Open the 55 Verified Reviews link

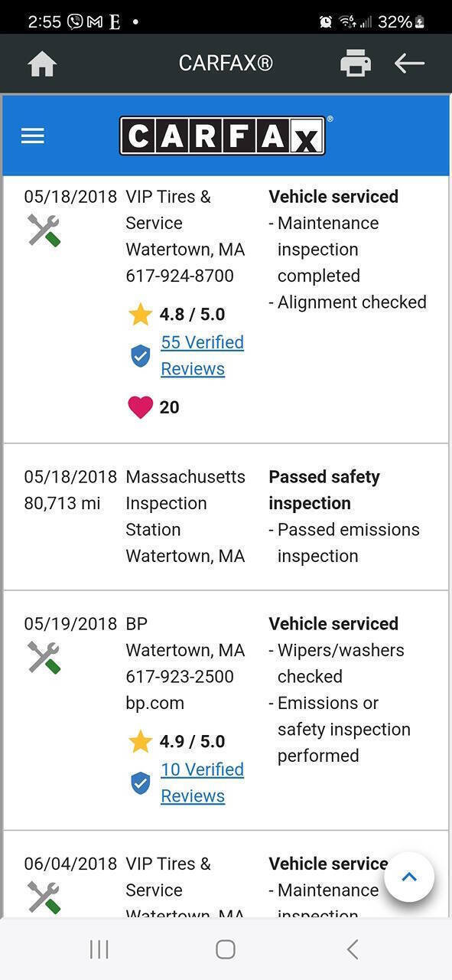click(x=202, y=355)
